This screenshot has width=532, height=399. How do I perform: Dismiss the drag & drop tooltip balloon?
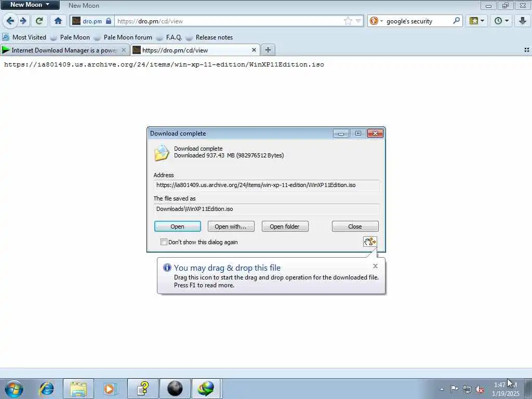[375, 266]
